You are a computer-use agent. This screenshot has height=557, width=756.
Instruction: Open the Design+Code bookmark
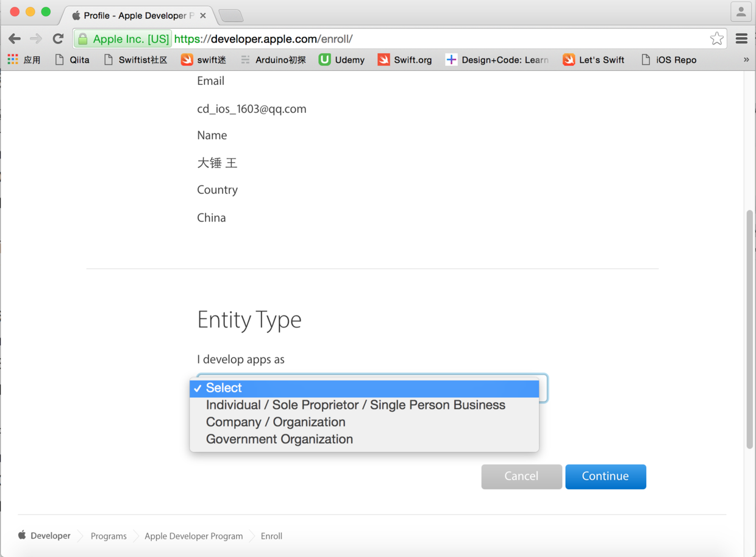point(497,60)
